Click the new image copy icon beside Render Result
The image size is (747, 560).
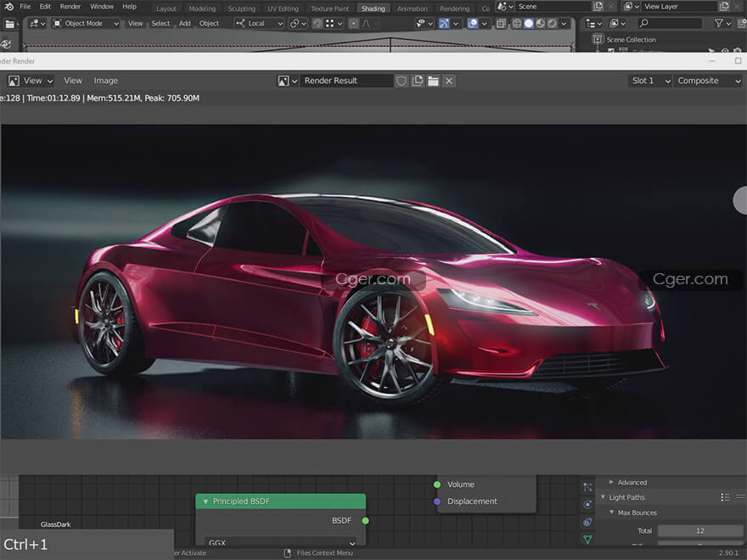pyautogui.click(x=418, y=81)
